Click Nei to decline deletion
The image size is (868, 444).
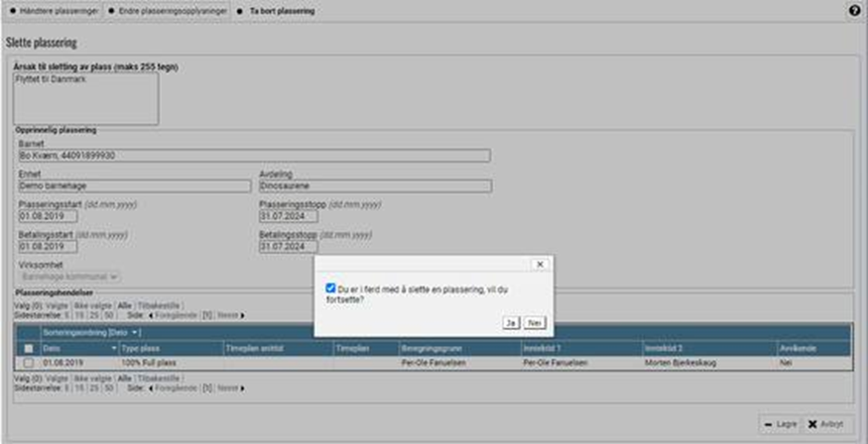point(534,323)
